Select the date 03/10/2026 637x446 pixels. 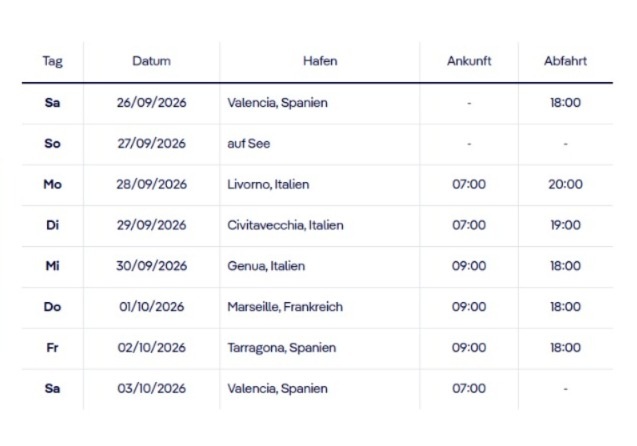coord(152,388)
